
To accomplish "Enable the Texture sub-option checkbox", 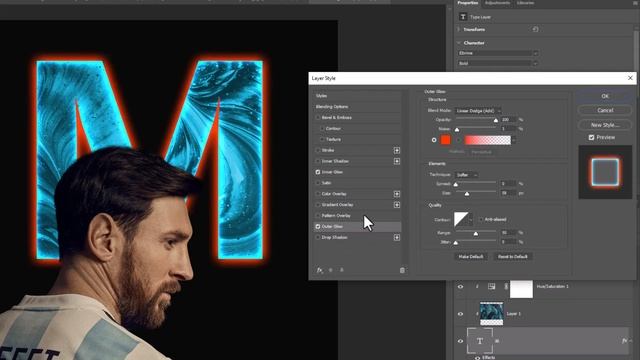I will [x=322, y=140].
